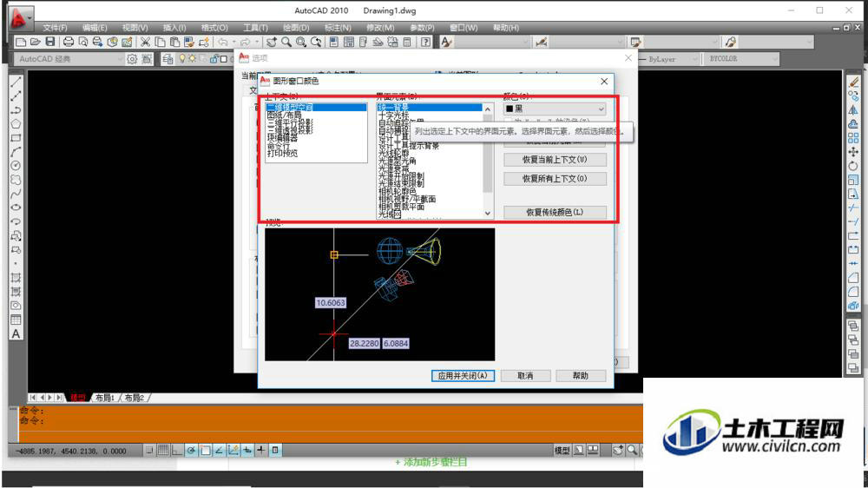Open the ByLayer linetype dropdown
Screen dimensions: 868x488
tap(669, 59)
